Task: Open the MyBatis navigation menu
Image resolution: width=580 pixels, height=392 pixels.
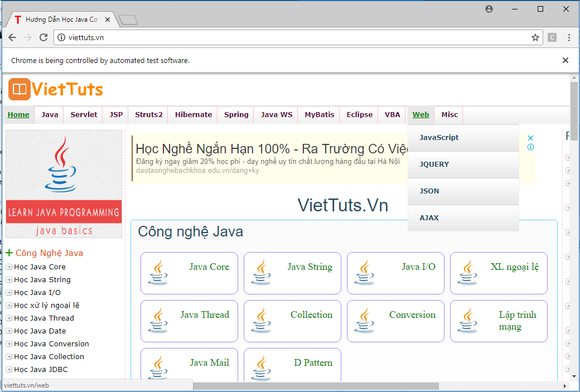Action: coord(319,115)
